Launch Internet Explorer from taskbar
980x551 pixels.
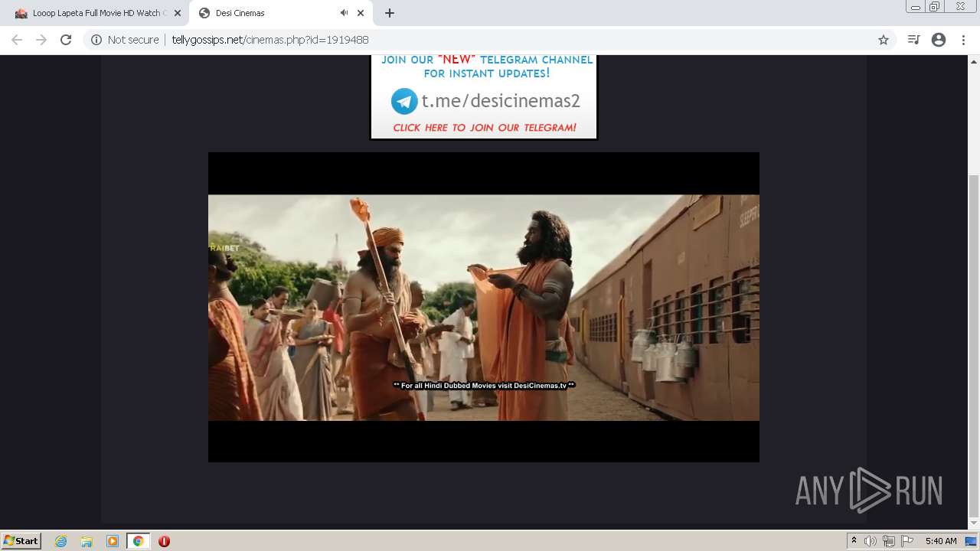(61, 541)
